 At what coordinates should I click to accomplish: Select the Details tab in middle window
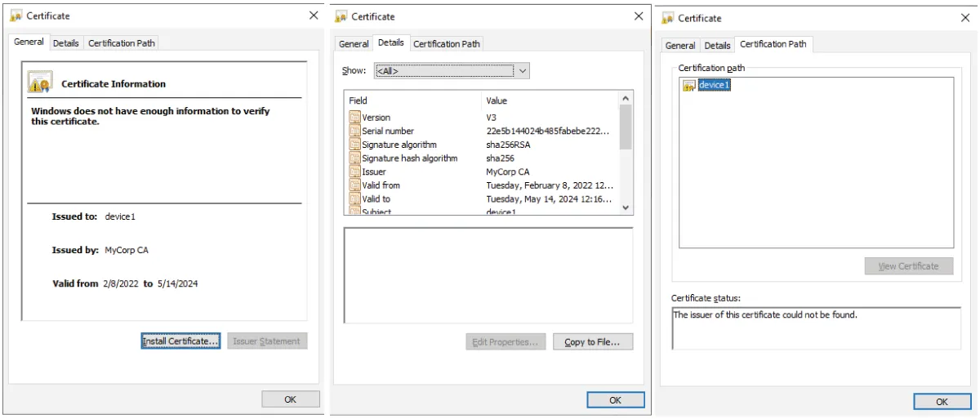pos(391,42)
